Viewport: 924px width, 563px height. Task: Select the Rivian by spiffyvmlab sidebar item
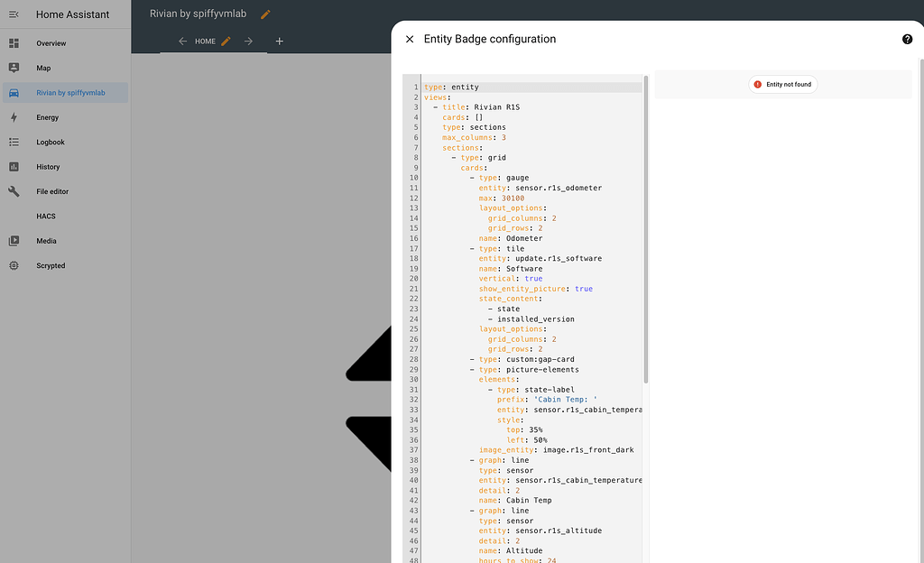pyautogui.click(x=69, y=92)
